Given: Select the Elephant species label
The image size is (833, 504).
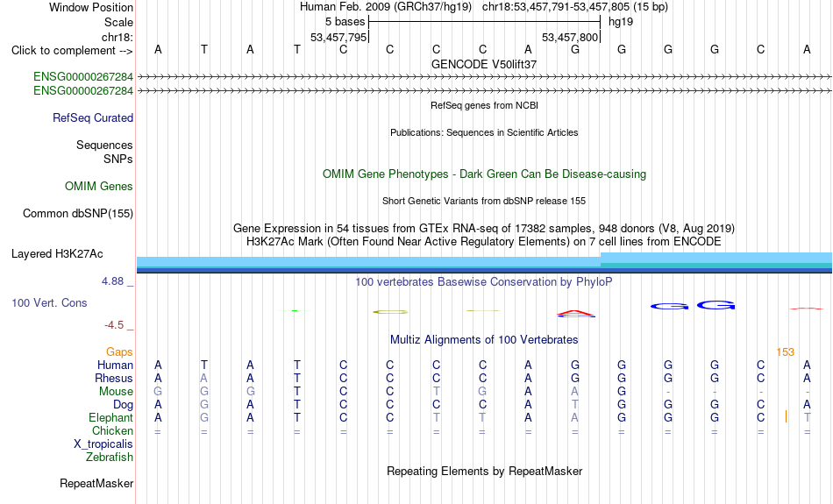Looking at the screenshot, I should tap(110, 418).
